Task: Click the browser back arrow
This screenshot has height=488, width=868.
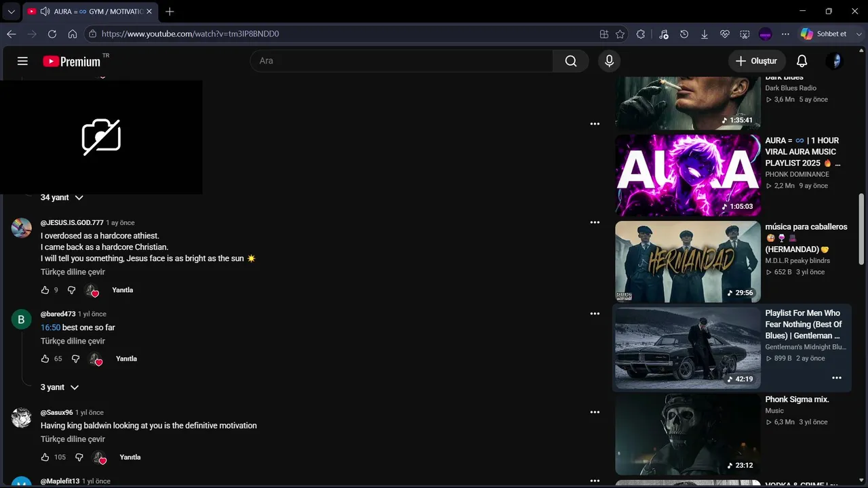Action: point(12,34)
